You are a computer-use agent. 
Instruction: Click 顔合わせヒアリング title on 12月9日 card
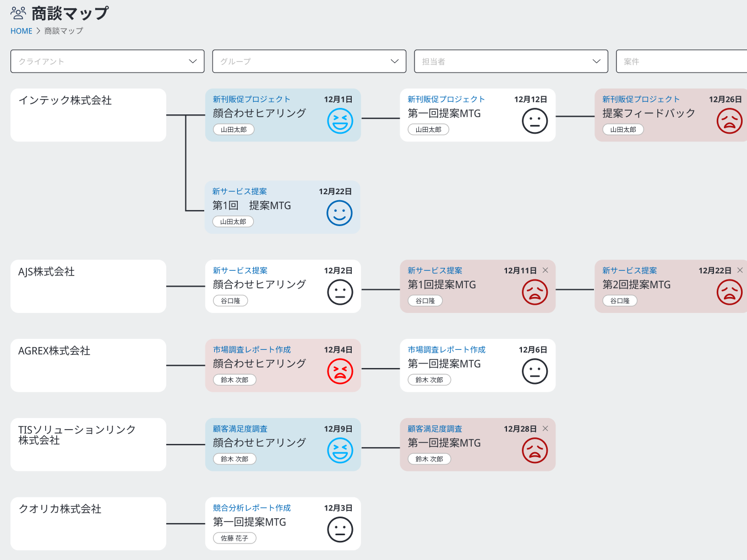coord(259,443)
